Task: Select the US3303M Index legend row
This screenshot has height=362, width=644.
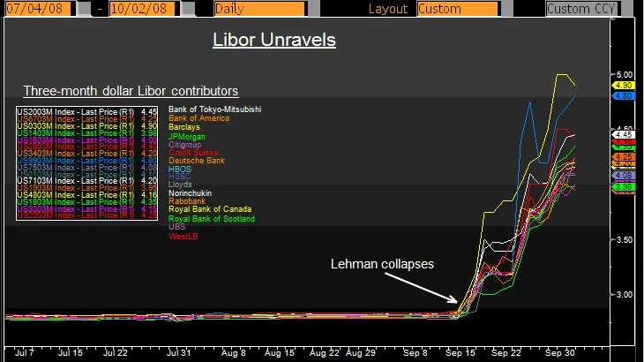Action: (x=86, y=208)
